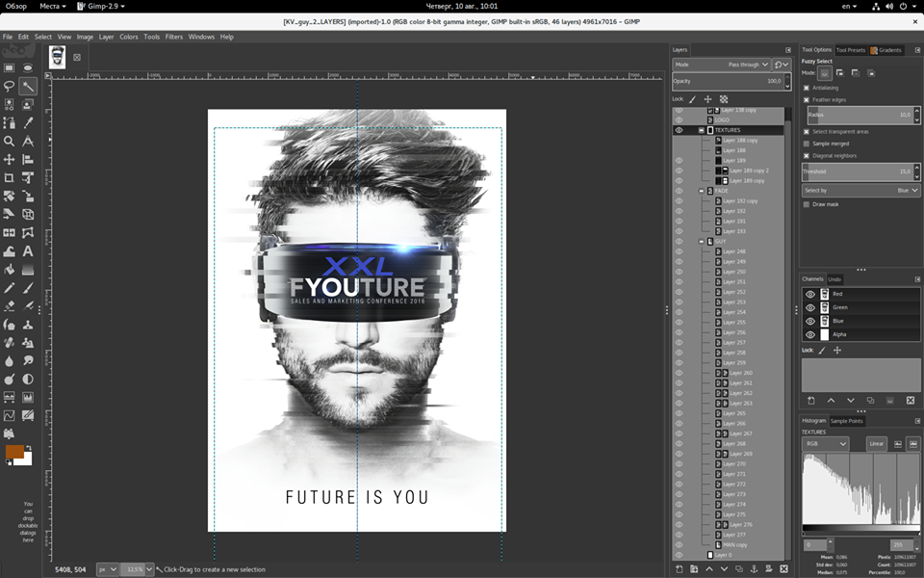Delete the selected layer using the trash button

click(x=783, y=569)
